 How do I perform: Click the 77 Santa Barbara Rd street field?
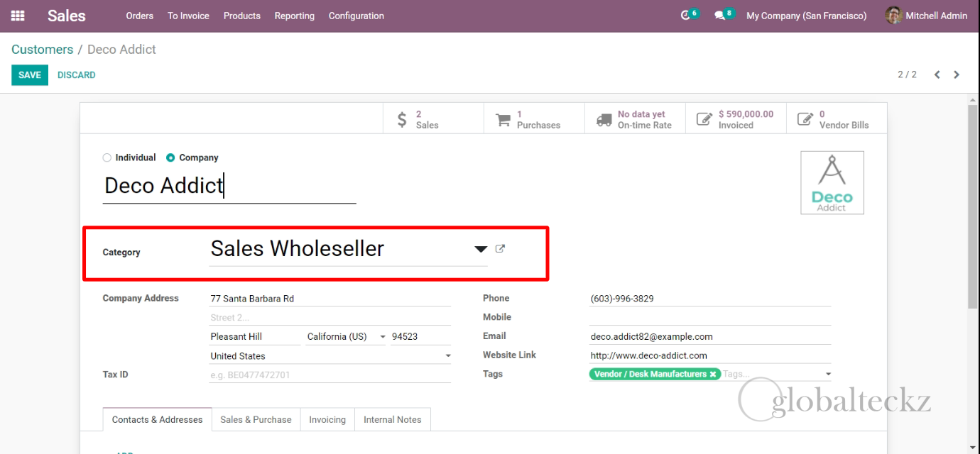point(330,299)
